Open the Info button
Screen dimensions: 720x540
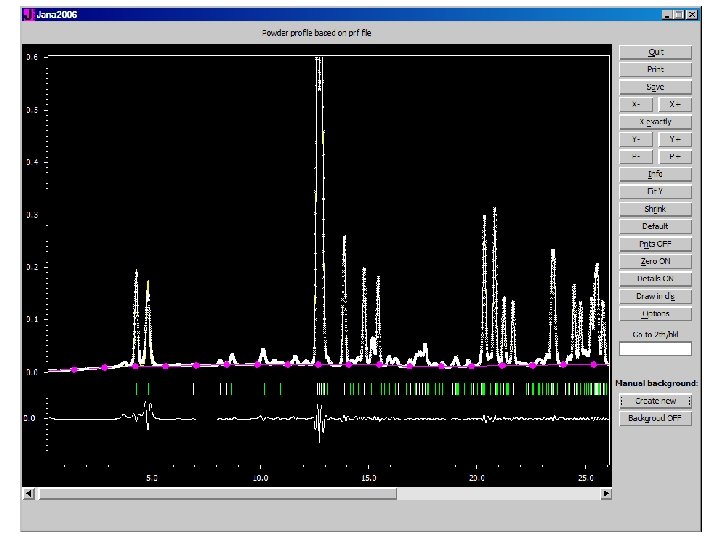coord(655,174)
